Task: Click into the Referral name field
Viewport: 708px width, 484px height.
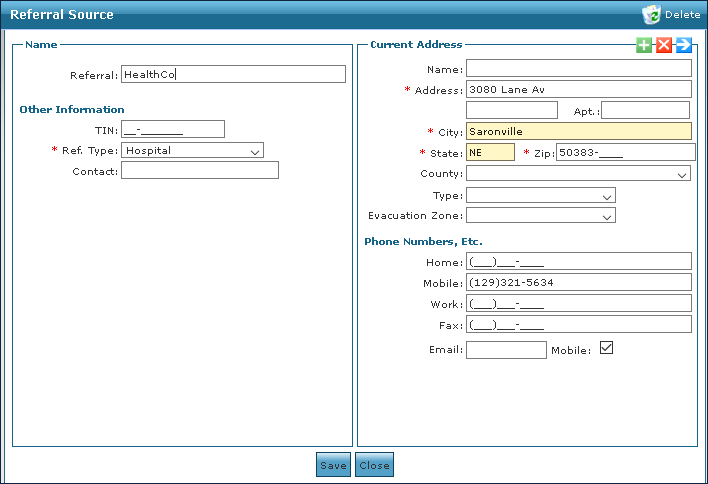Action: [x=233, y=74]
